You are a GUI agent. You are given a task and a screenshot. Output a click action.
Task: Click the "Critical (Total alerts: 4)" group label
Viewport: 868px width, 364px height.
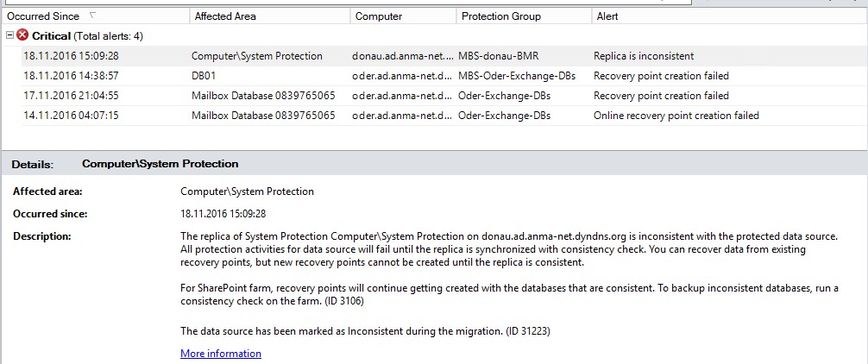(x=87, y=35)
